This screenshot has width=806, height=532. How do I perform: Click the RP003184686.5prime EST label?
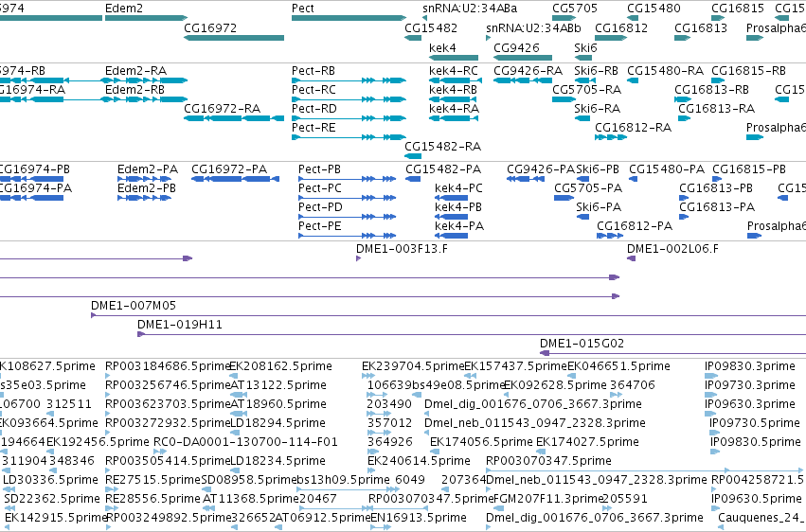point(168,366)
